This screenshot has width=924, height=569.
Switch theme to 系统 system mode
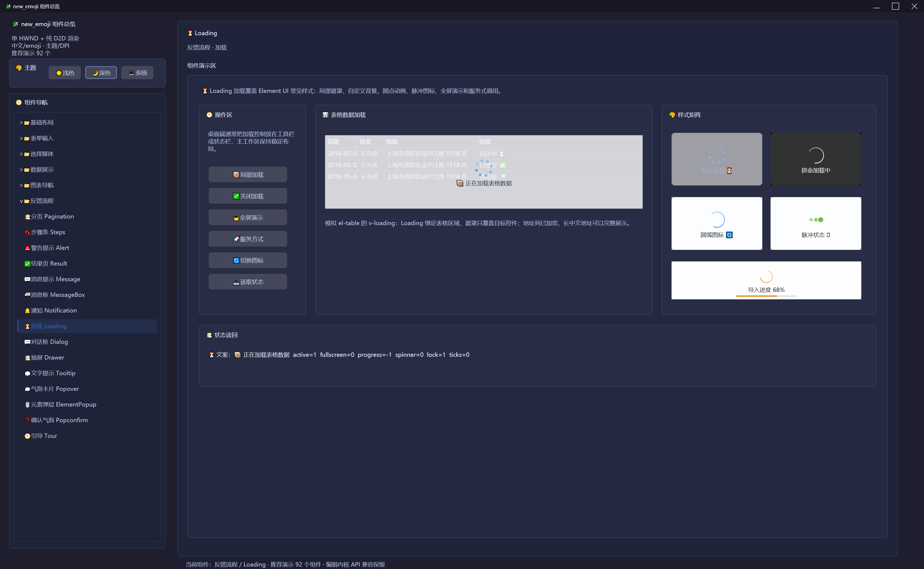137,73
